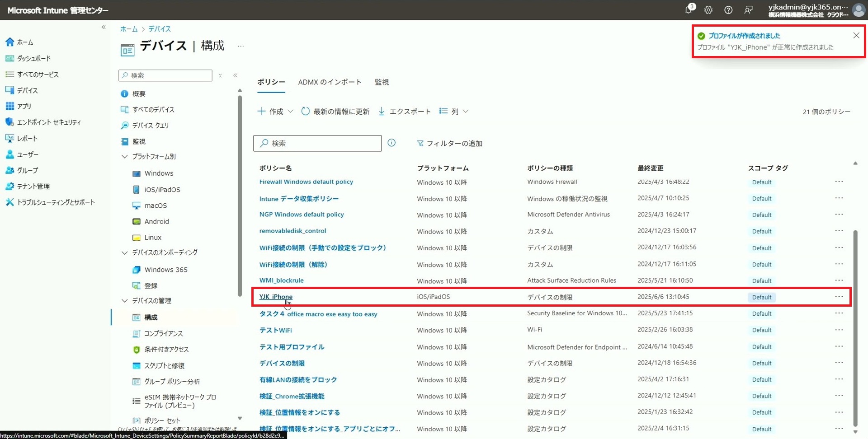Open the 作成 dropdown menu
This screenshot has width=868, height=439.
pyautogui.click(x=275, y=111)
